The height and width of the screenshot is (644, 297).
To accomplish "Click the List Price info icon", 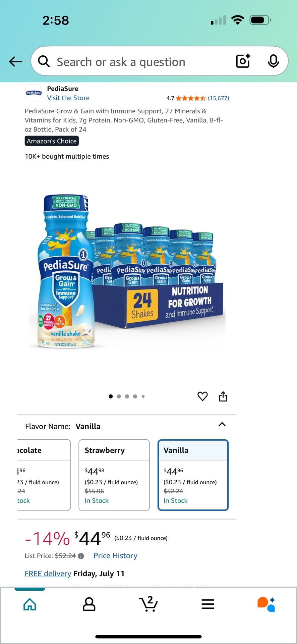I will tap(81, 556).
